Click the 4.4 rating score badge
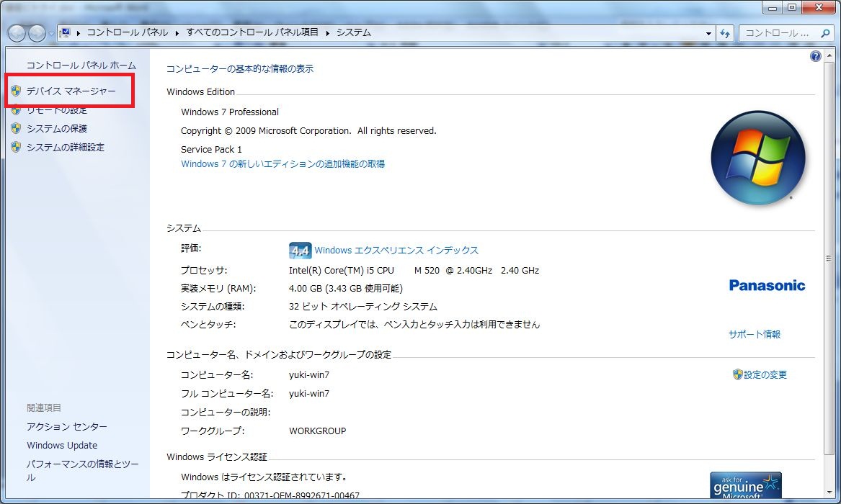This screenshot has width=841, height=504. (300, 250)
